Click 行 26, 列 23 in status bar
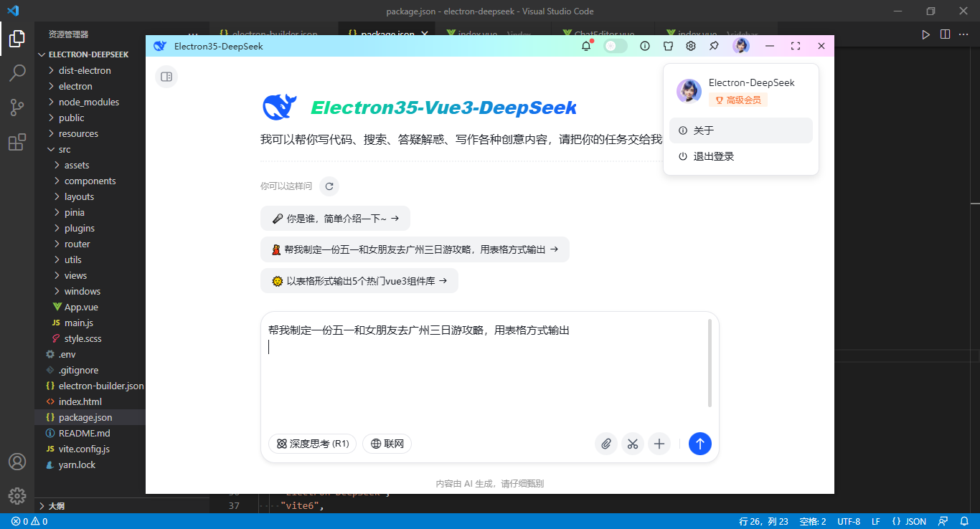This screenshot has height=529, width=980. click(763, 521)
